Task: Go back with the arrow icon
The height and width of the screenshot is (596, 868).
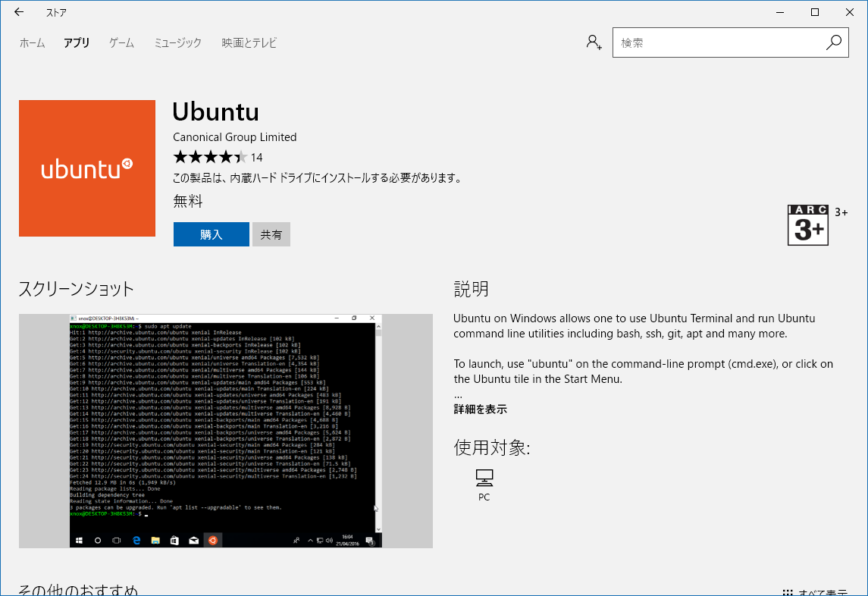Action: pyautogui.click(x=19, y=11)
